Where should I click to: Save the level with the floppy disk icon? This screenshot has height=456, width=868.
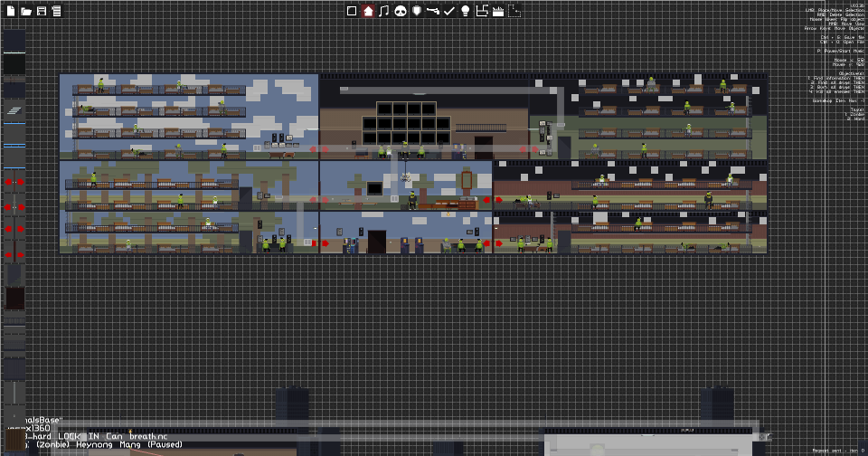click(x=42, y=11)
